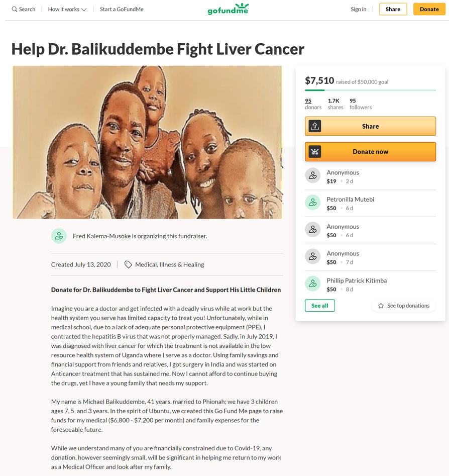Screen dimensions: 449x476
Task: Click the family fundraiser photo
Action: 147,142
